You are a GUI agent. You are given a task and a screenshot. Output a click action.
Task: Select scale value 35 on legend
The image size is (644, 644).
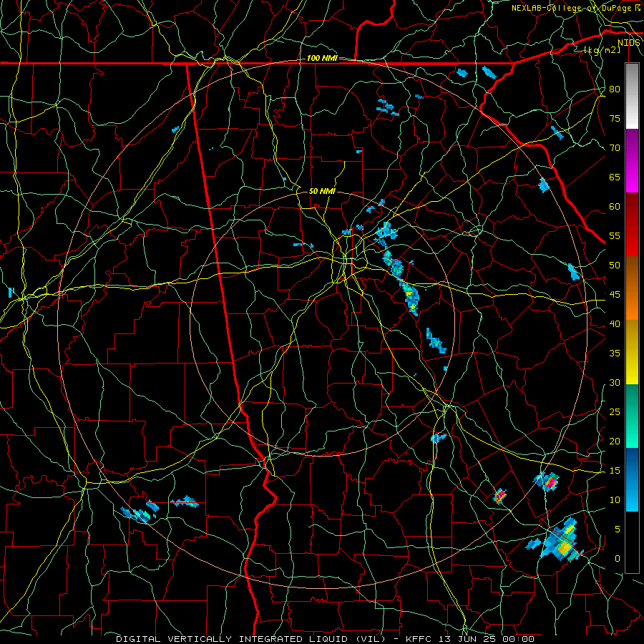[x=615, y=353]
